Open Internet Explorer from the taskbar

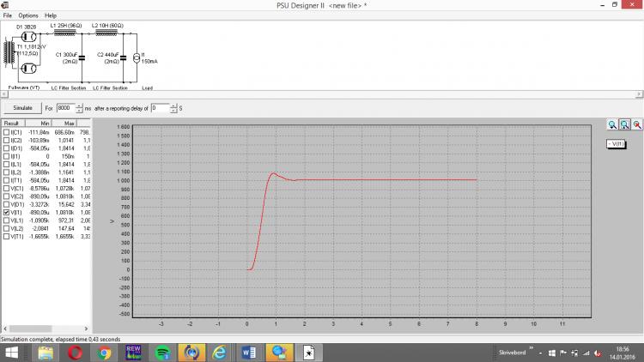tap(220, 353)
